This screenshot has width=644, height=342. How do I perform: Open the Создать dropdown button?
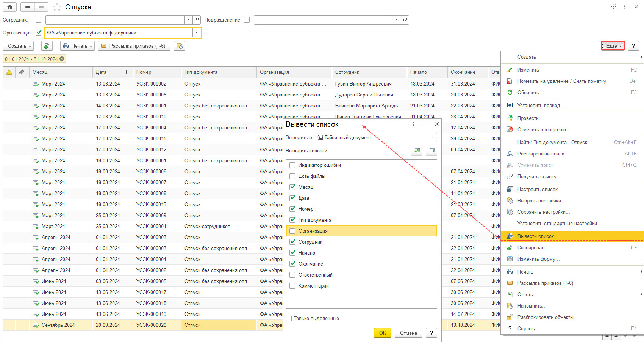coord(18,46)
